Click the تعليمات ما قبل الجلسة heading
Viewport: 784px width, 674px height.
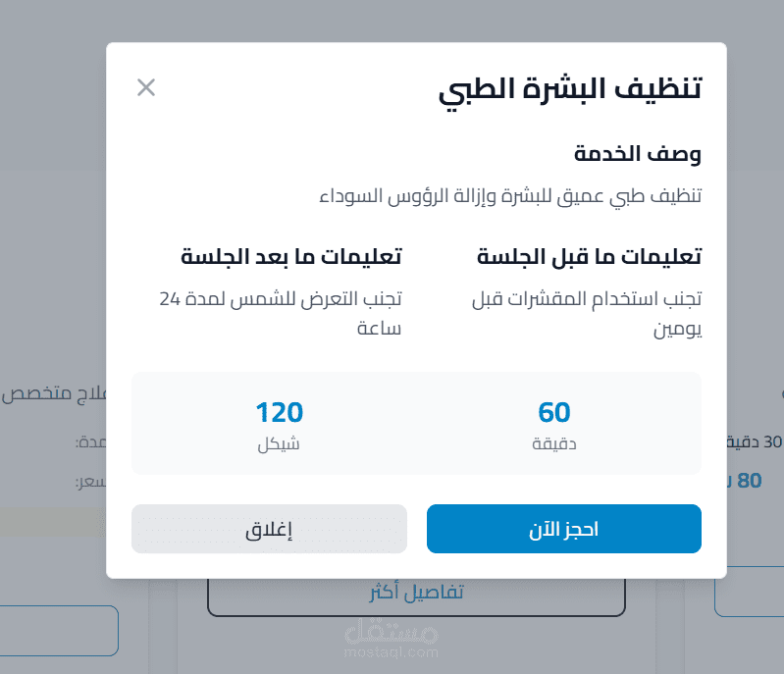(589, 257)
